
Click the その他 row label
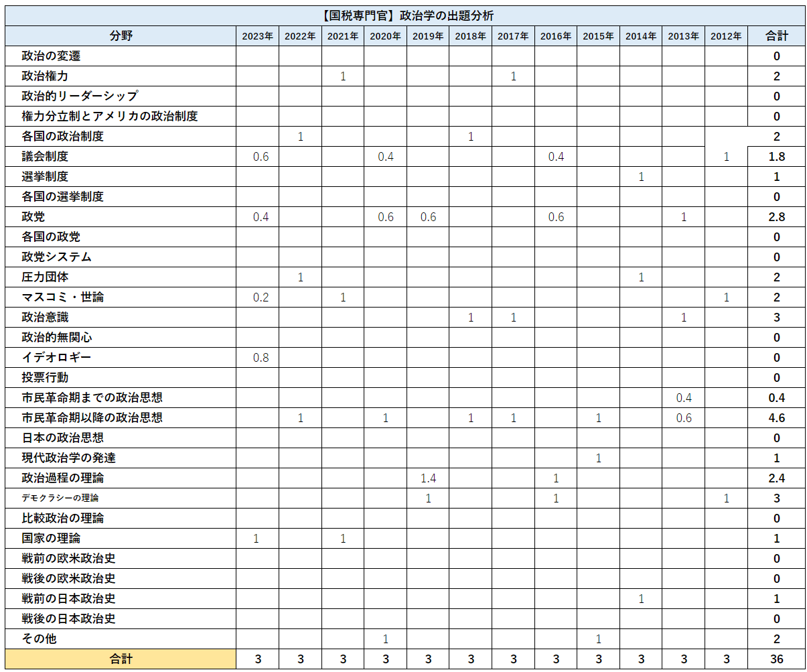(39, 639)
